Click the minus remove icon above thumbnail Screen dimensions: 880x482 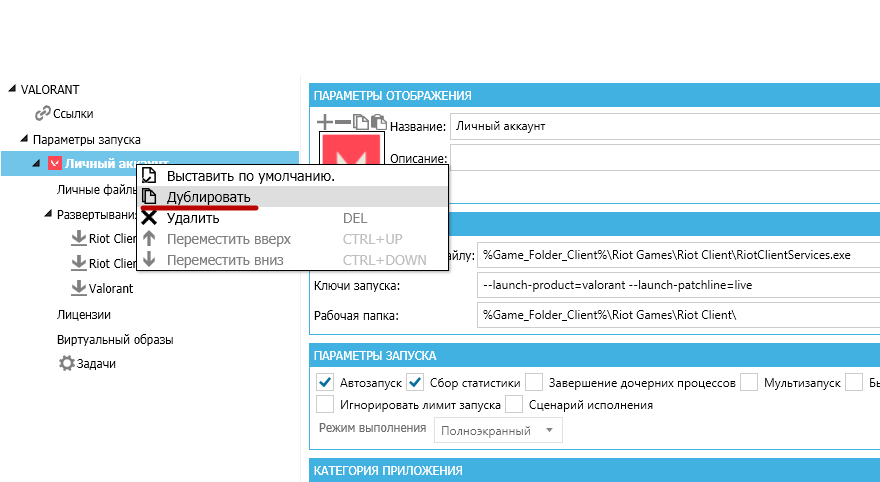[x=342, y=121]
